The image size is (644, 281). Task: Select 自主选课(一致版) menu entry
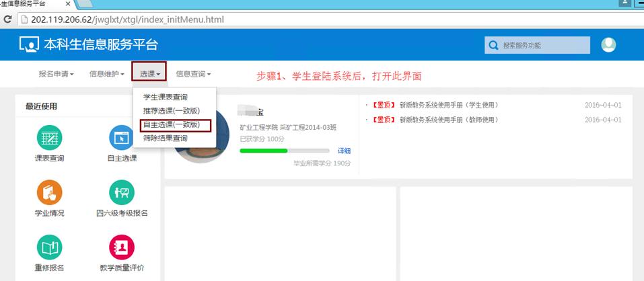click(x=171, y=124)
